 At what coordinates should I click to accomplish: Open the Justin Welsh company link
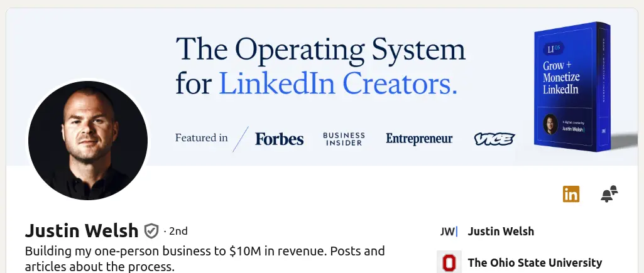tap(501, 232)
